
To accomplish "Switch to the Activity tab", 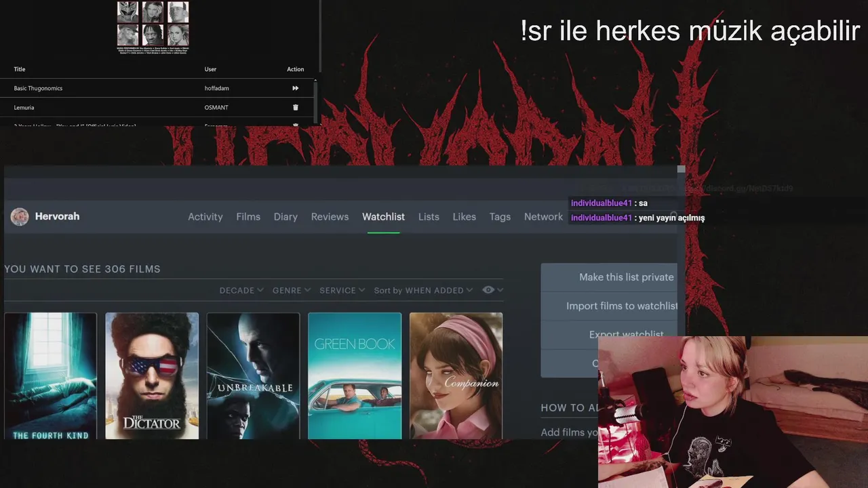I will [x=205, y=217].
